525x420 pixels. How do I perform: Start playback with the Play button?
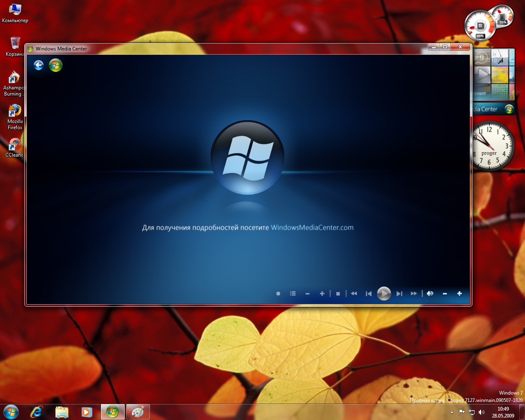click(384, 294)
